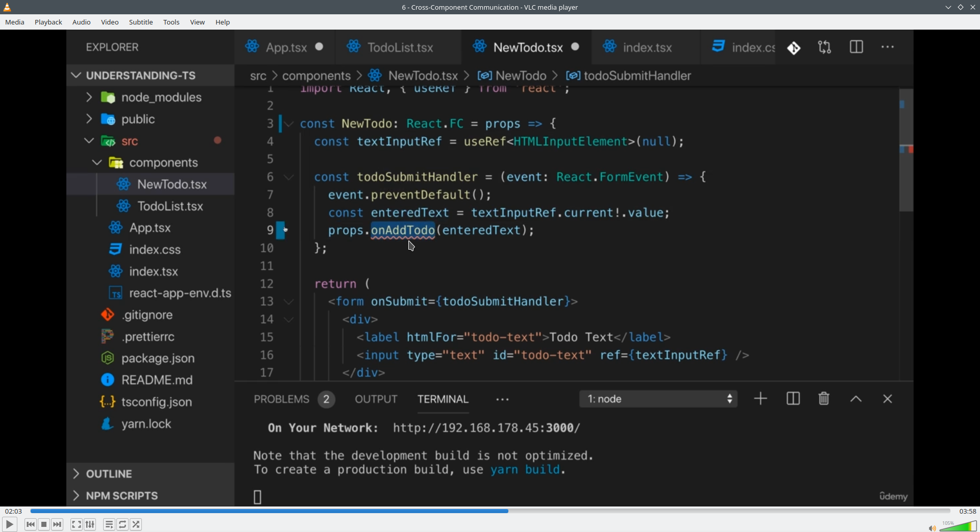The image size is (980, 532).
Task: Toggle the playlist view
Action: tap(109, 524)
